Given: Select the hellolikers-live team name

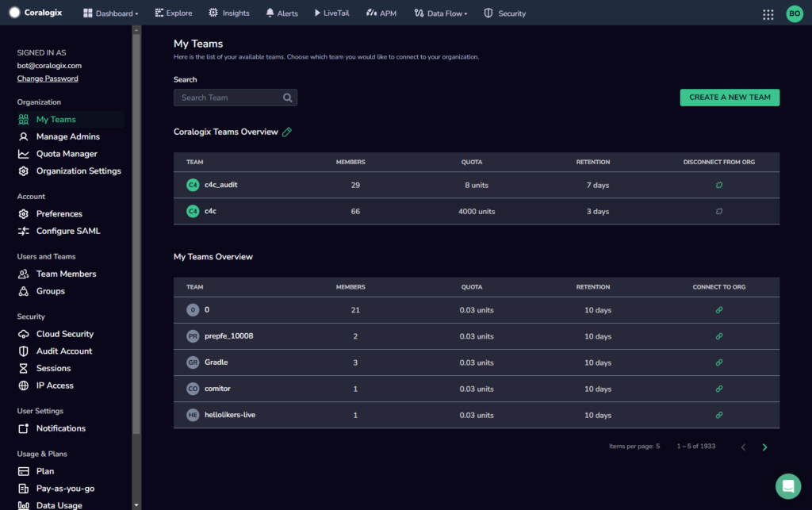Looking at the screenshot, I should click(230, 416).
